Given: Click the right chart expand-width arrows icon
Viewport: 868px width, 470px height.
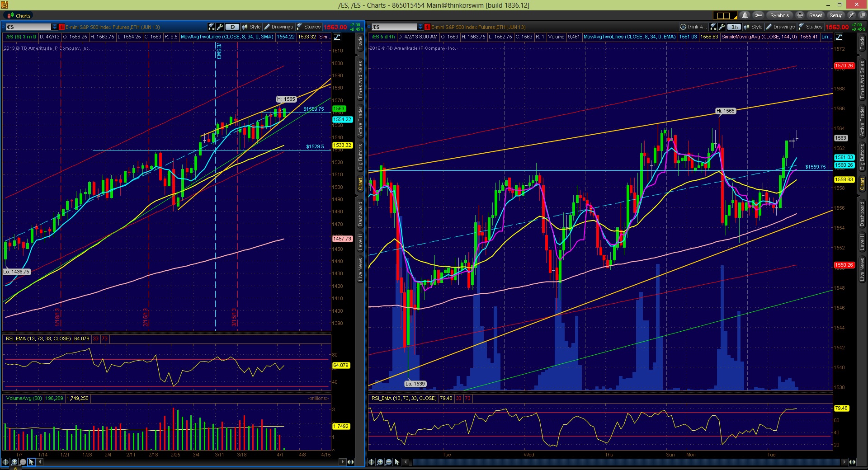Looking at the screenshot, I should pos(852,462).
